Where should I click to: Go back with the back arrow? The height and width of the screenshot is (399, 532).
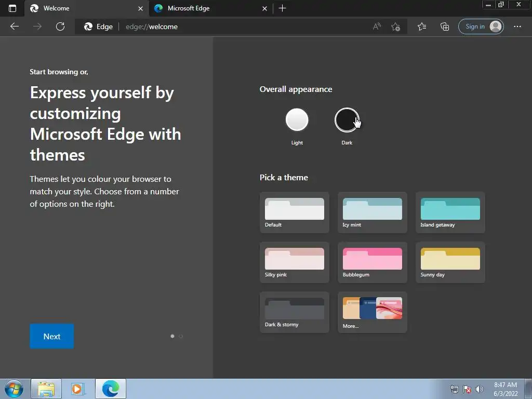tap(14, 26)
